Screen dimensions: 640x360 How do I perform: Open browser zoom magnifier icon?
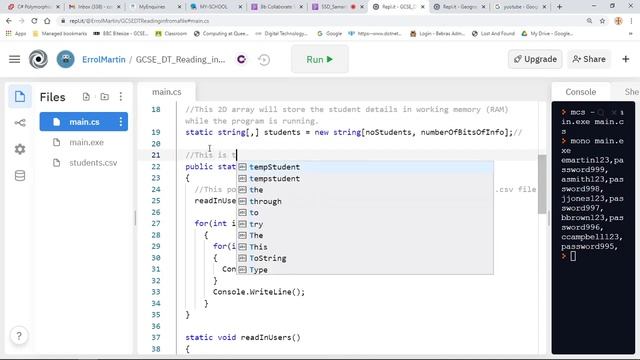[x=589, y=21]
